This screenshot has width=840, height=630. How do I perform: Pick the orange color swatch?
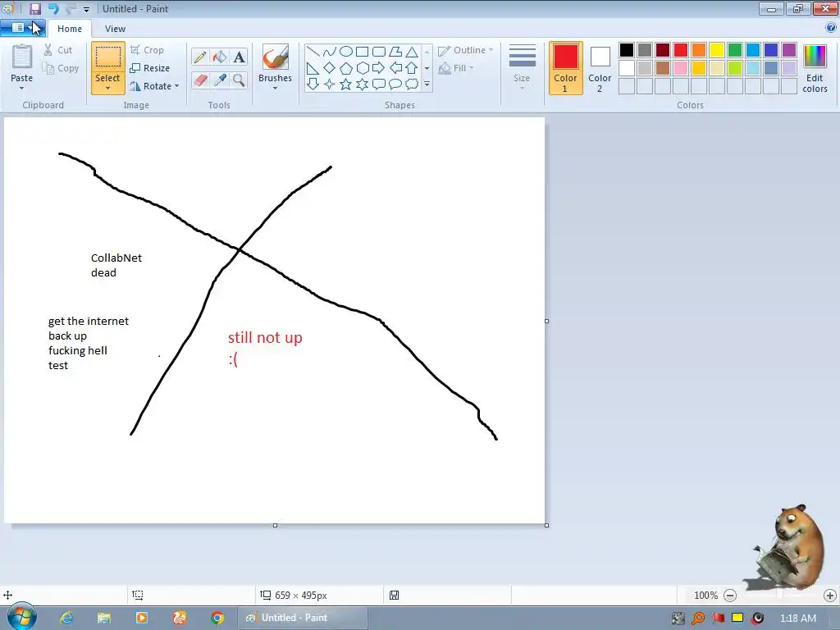pyautogui.click(x=699, y=50)
